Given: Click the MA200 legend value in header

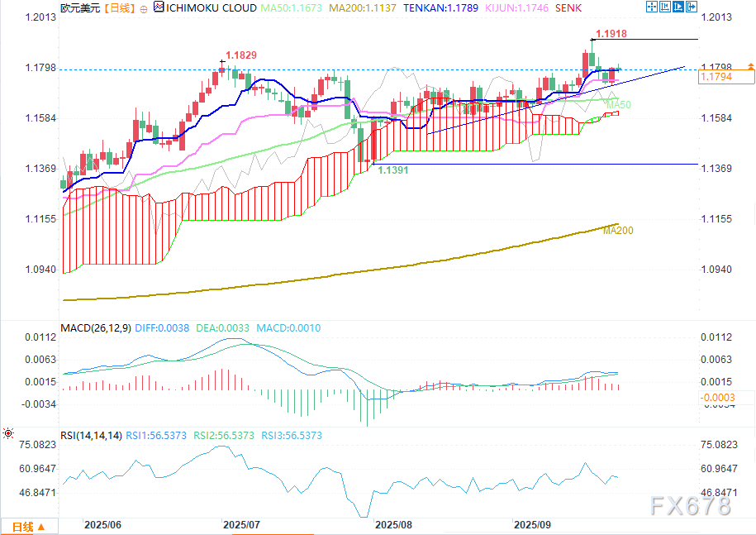Looking at the screenshot, I should (x=364, y=8).
